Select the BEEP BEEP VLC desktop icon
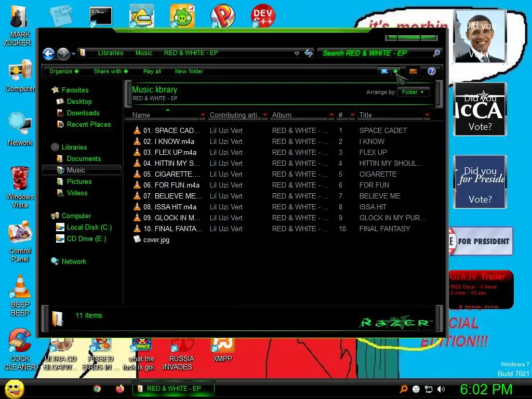The width and height of the screenshot is (532, 399). [x=20, y=295]
